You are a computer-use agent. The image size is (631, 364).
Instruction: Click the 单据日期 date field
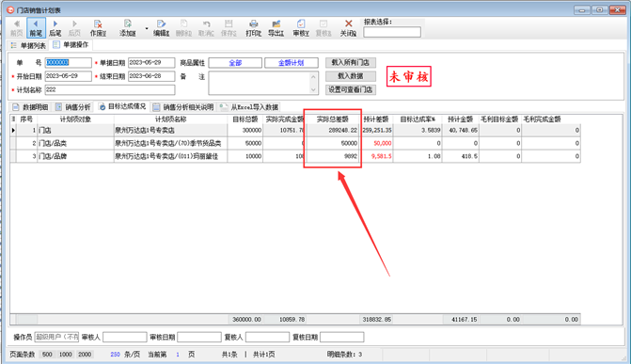coord(151,63)
